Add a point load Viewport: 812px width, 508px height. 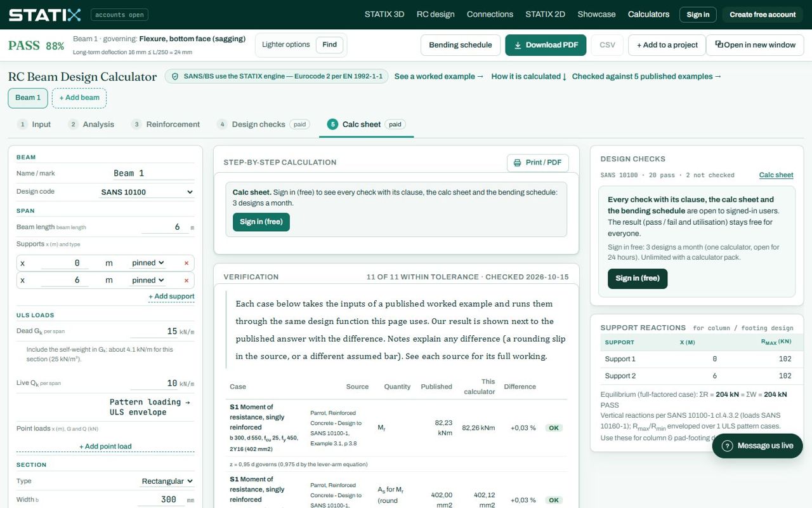coord(105,446)
